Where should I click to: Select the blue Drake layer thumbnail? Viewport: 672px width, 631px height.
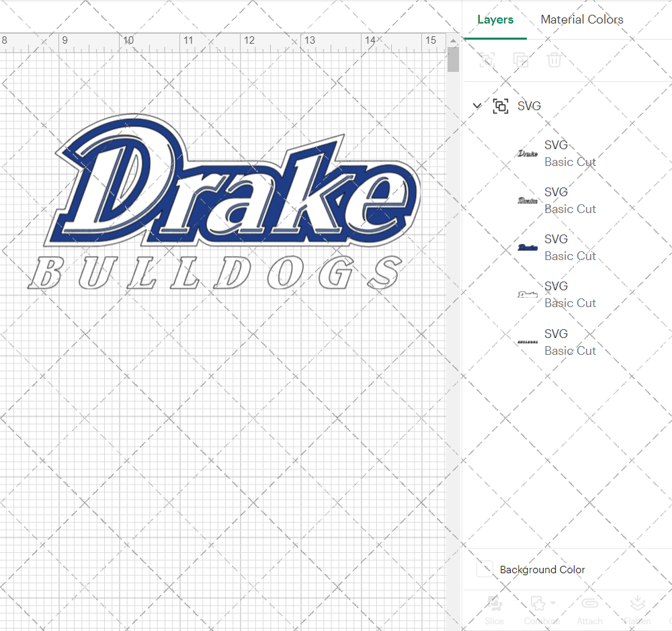[527, 247]
